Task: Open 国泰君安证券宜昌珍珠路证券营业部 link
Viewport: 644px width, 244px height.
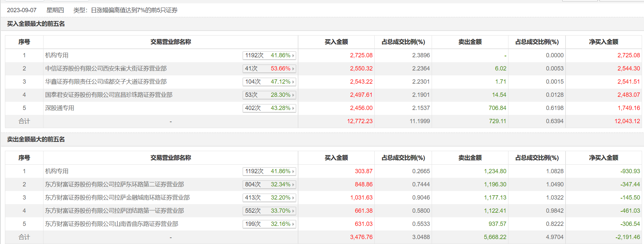Action: point(109,95)
